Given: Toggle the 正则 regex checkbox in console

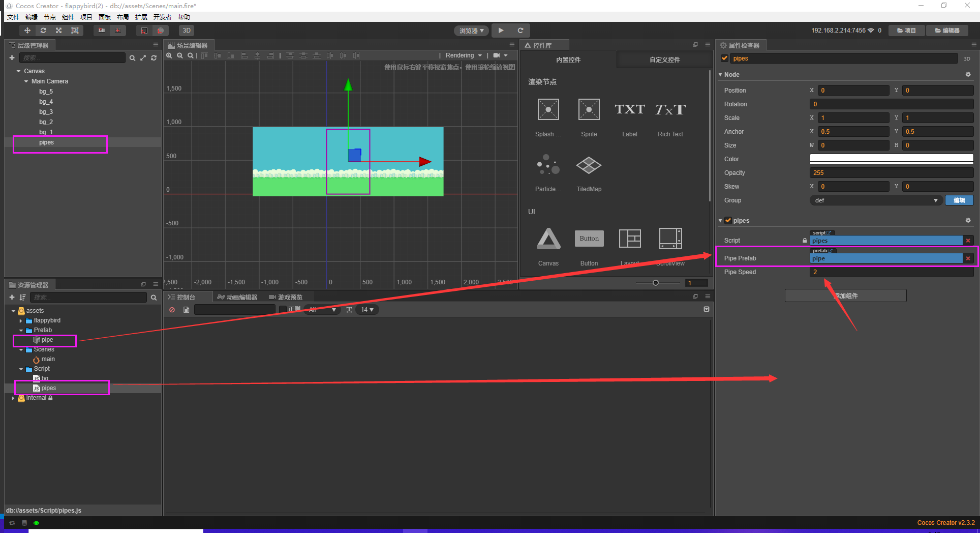Looking at the screenshot, I should (x=283, y=309).
